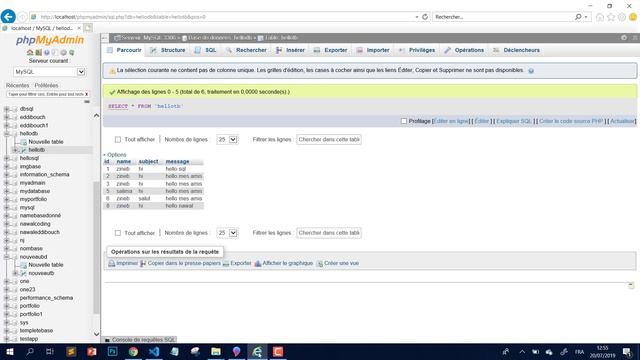This screenshot has height=360, width=640.
Task: Click the search magnifier in Rechercher box
Action: 578,17
